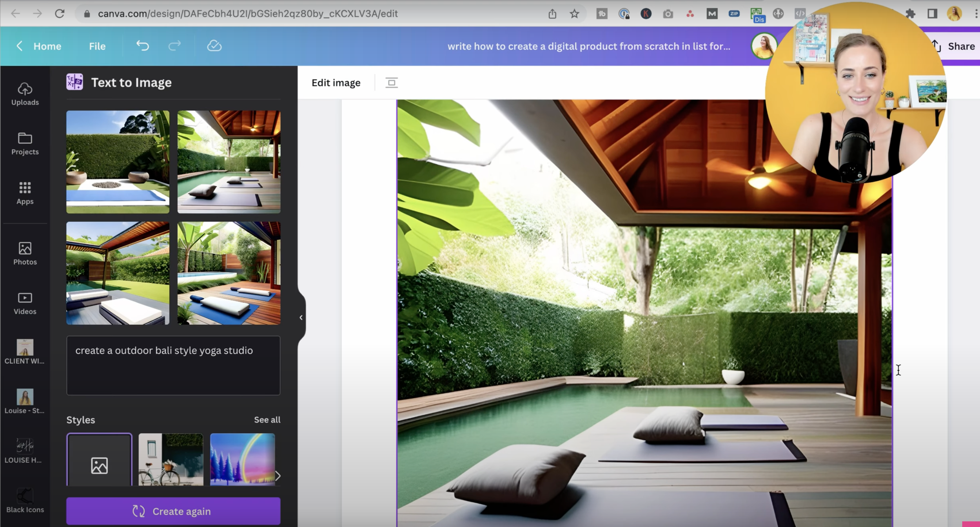Select the generated image with the blue mat and hedge
The height and width of the screenshot is (527, 980).
(x=118, y=162)
